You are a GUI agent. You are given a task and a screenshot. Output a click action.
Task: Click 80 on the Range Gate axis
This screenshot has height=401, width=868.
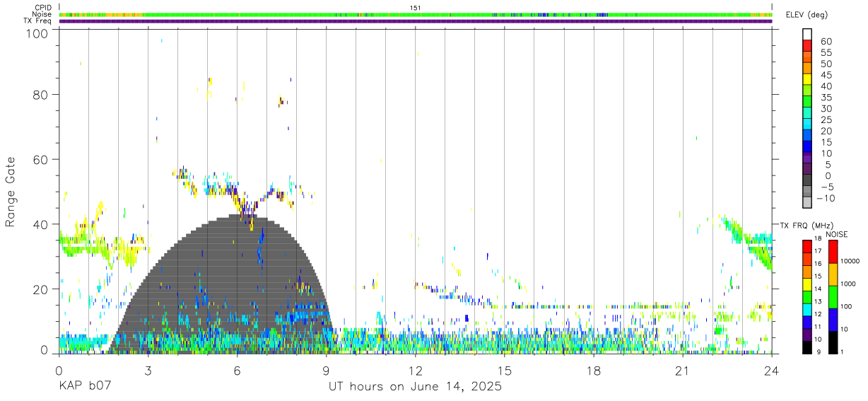(41, 95)
